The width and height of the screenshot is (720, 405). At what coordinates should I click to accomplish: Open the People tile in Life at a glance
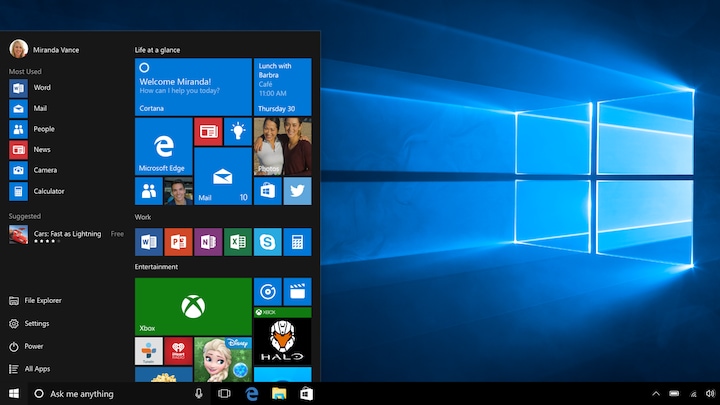point(149,191)
